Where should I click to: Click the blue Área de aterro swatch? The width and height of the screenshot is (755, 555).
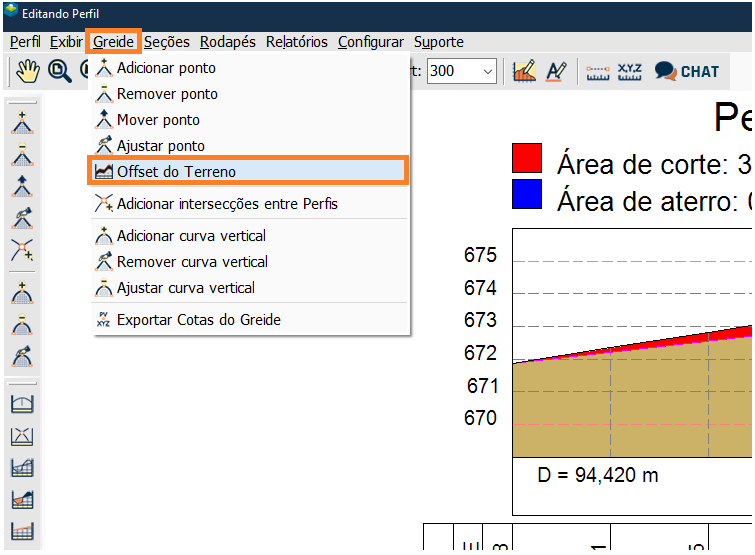point(527,195)
